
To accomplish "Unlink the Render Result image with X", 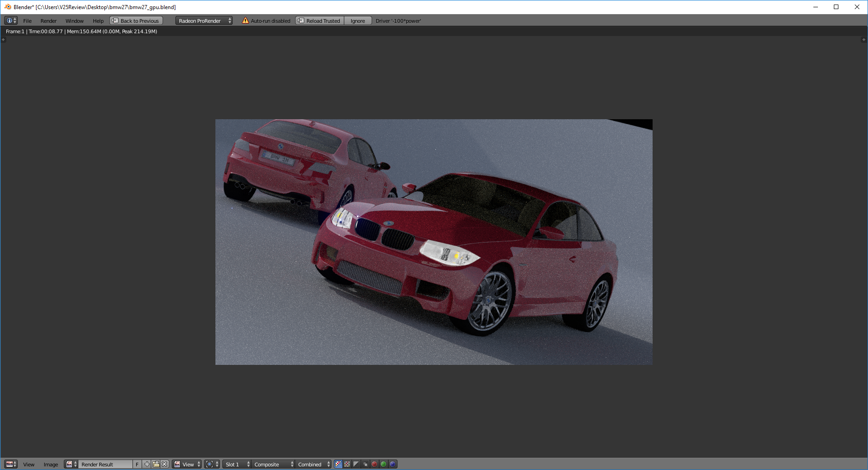I will (164, 464).
